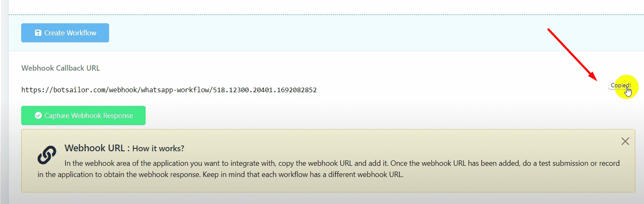The width and height of the screenshot is (644, 204).
Task: Click the Create Workflow button
Action: [x=65, y=33]
